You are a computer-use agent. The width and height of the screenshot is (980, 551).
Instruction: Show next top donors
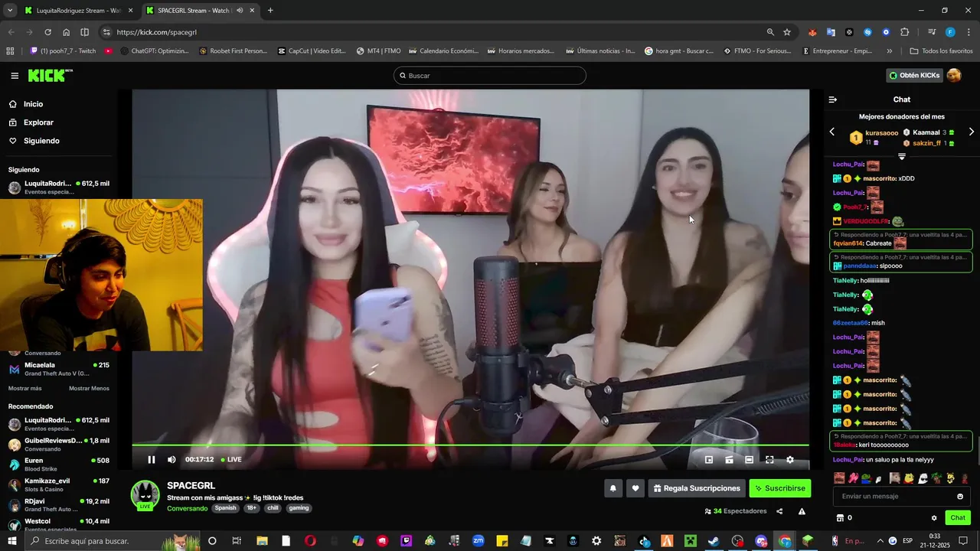pyautogui.click(x=972, y=132)
